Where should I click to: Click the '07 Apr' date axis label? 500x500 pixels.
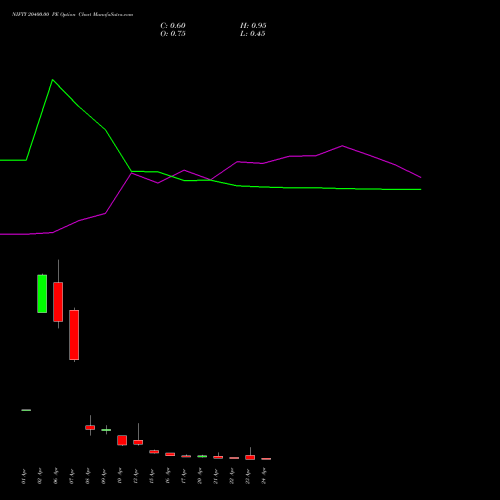(x=71, y=476)
